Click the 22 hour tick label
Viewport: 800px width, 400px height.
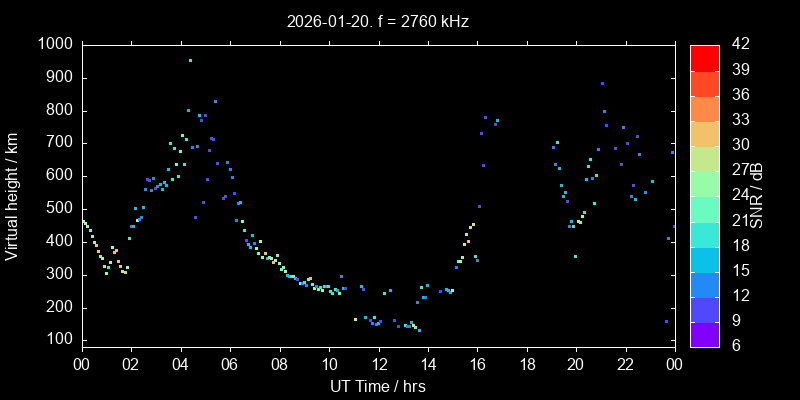(626, 364)
